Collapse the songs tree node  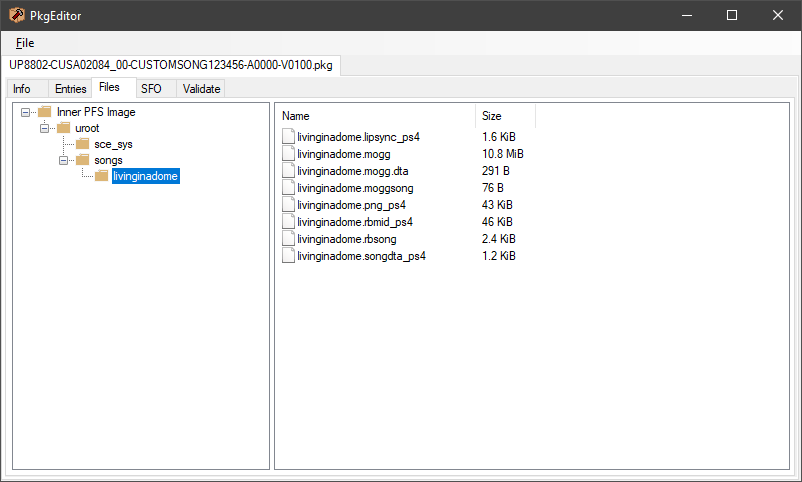point(63,160)
